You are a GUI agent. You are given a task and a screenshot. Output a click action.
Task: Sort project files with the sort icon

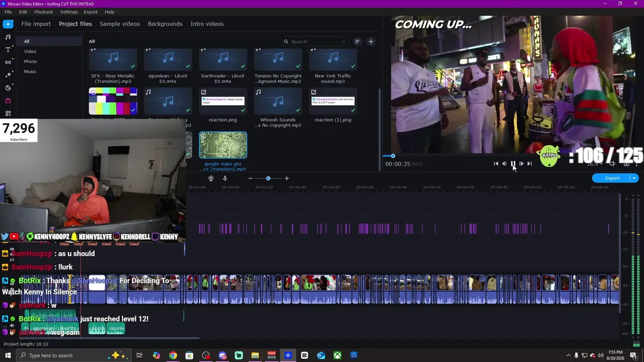[x=357, y=42]
